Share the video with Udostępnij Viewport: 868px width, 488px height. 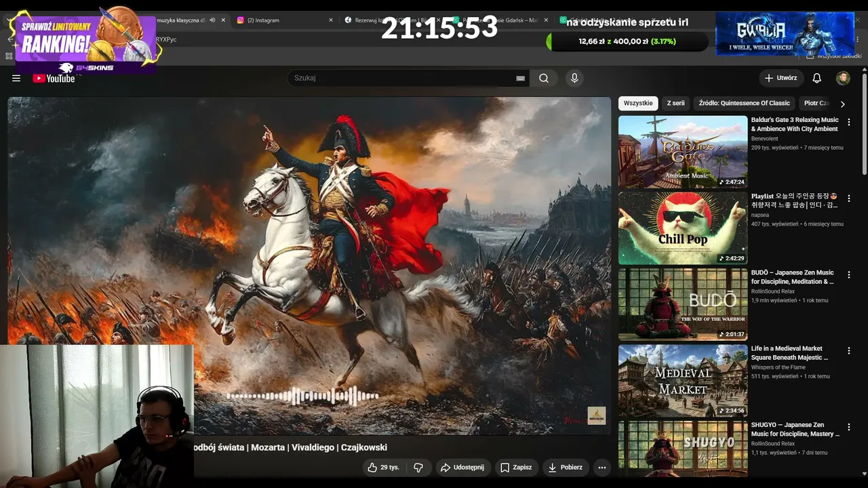(462, 467)
